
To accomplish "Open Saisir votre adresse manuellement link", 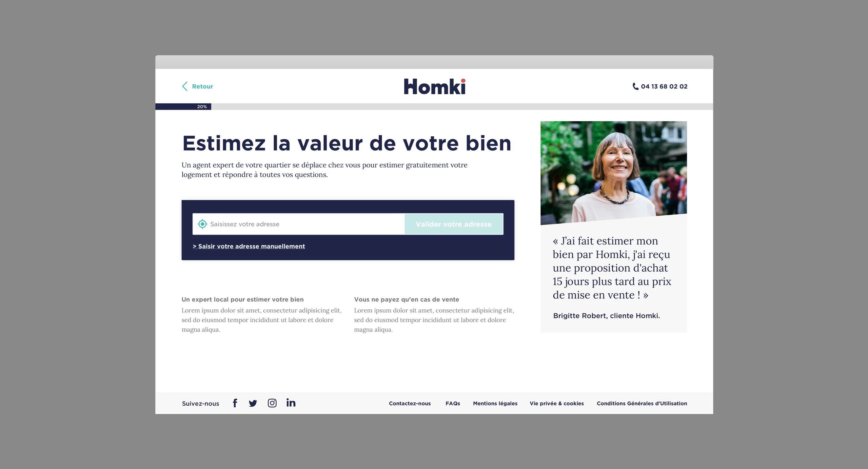I will (249, 246).
